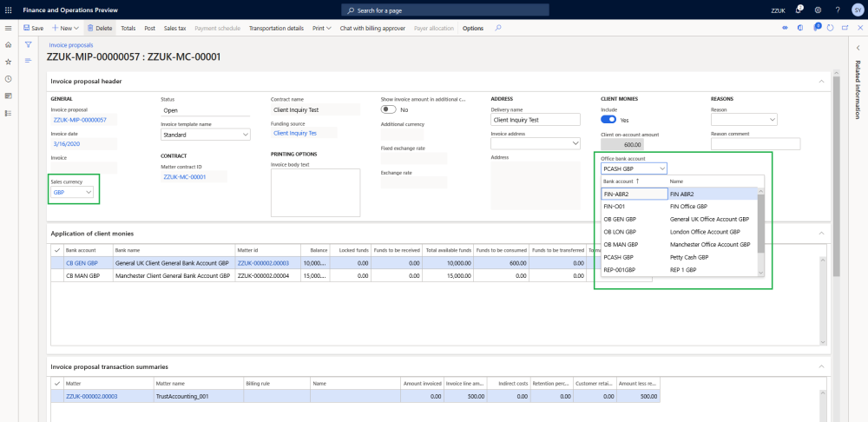Select OB GEN GBP bank account option
This screenshot has width=868, height=422.
pyautogui.click(x=620, y=220)
